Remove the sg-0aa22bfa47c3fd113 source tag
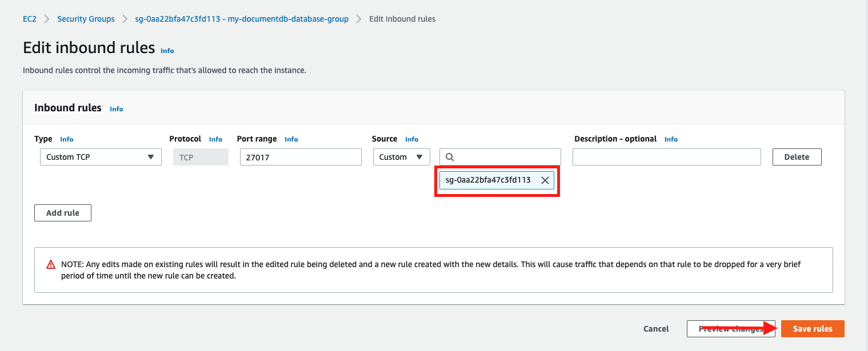868x351 pixels. click(x=545, y=180)
